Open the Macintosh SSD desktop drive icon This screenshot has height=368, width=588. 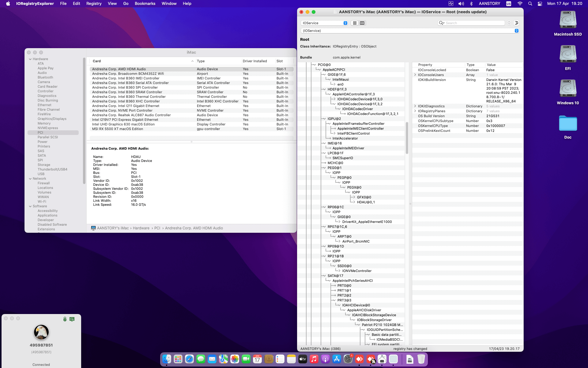point(567,19)
